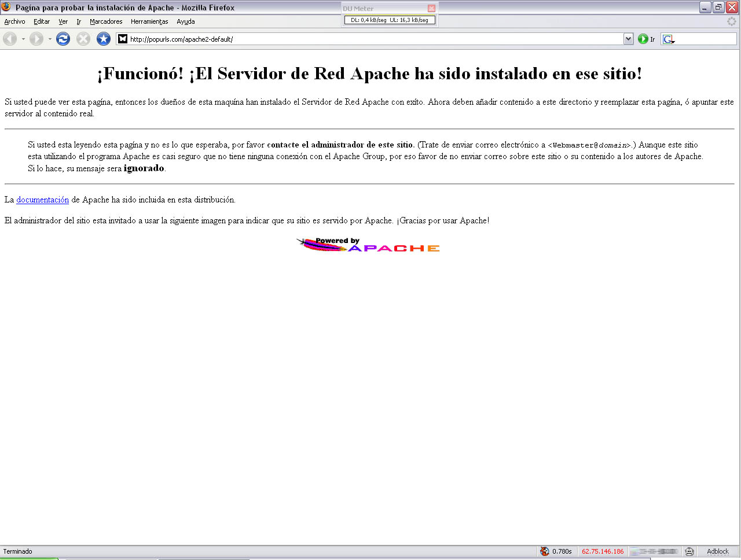Click the address bar URL field
Screen dimensions: 741x560
[x=375, y=39]
